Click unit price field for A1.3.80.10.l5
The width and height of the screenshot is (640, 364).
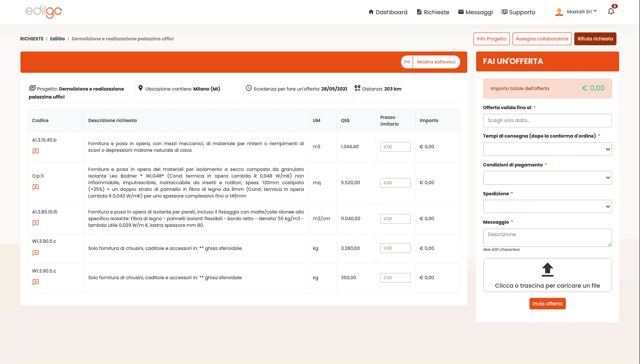point(395,218)
